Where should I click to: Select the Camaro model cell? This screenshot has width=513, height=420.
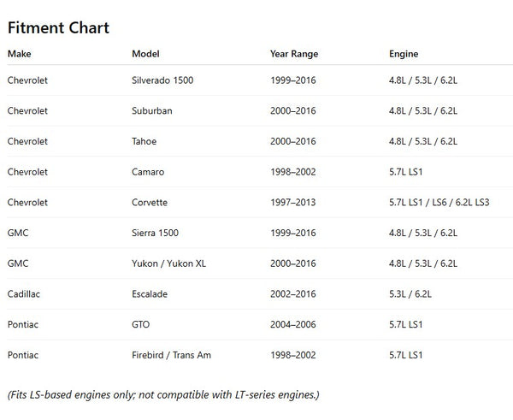click(148, 172)
